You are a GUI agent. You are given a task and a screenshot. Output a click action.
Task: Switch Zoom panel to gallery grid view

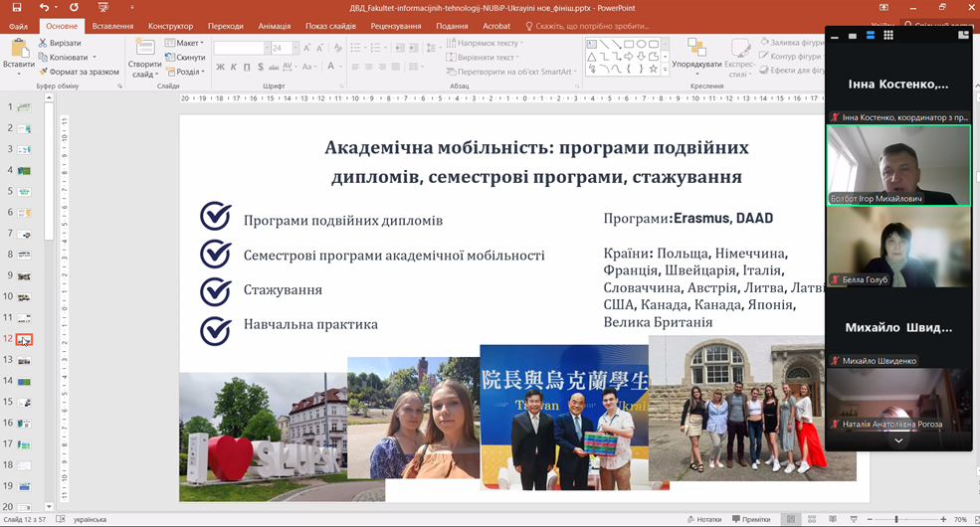click(887, 35)
